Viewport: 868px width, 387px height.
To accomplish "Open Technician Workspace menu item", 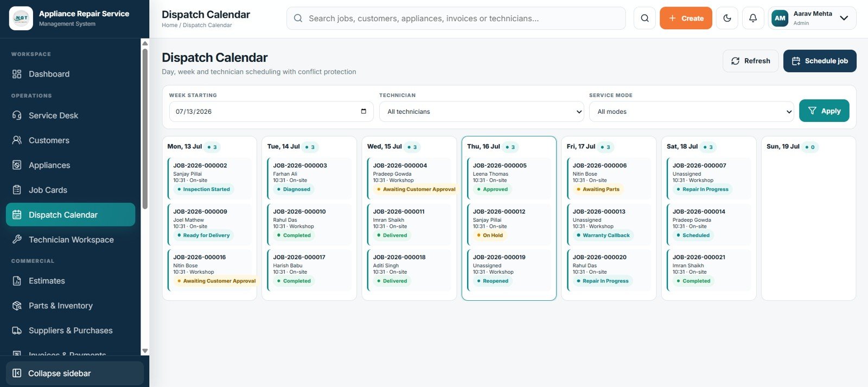I will point(71,240).
